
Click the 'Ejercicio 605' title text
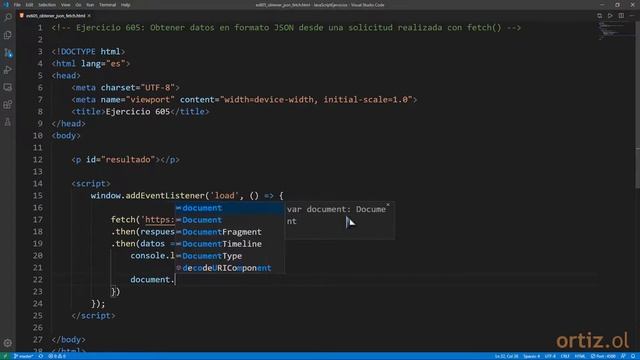pos(138,111)
